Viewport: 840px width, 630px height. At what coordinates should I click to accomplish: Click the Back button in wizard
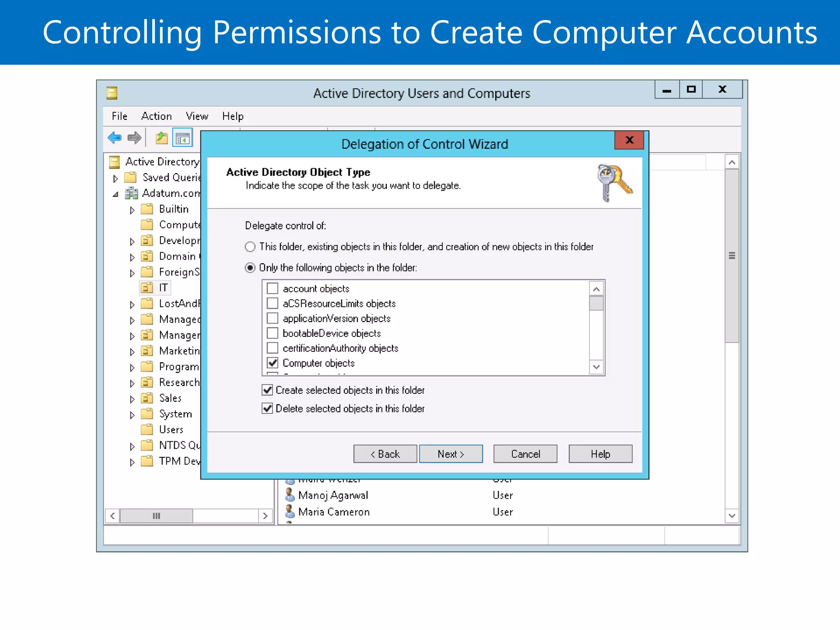(x=385, y=454)
